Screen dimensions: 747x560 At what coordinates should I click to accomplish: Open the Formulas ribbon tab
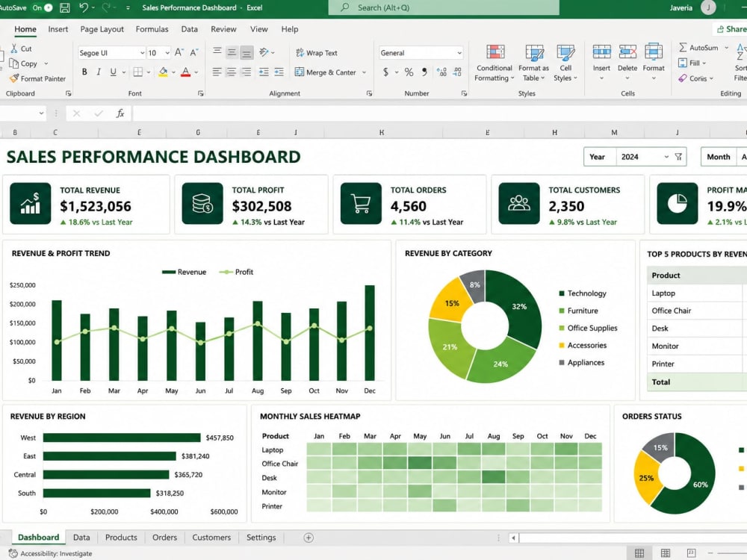pos(152,29)
